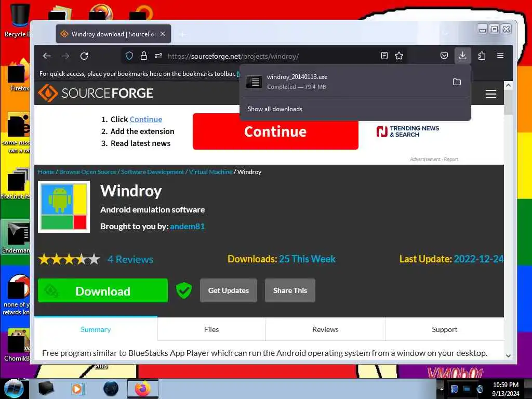Click green Download button
The image size is (532, 399).
click(x=103, y=290)
